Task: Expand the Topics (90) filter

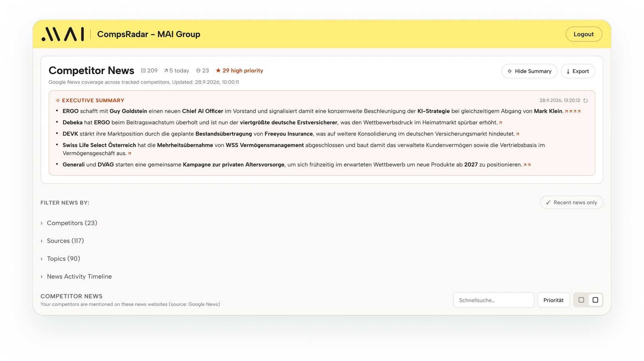Action: [x=60, y=259]
